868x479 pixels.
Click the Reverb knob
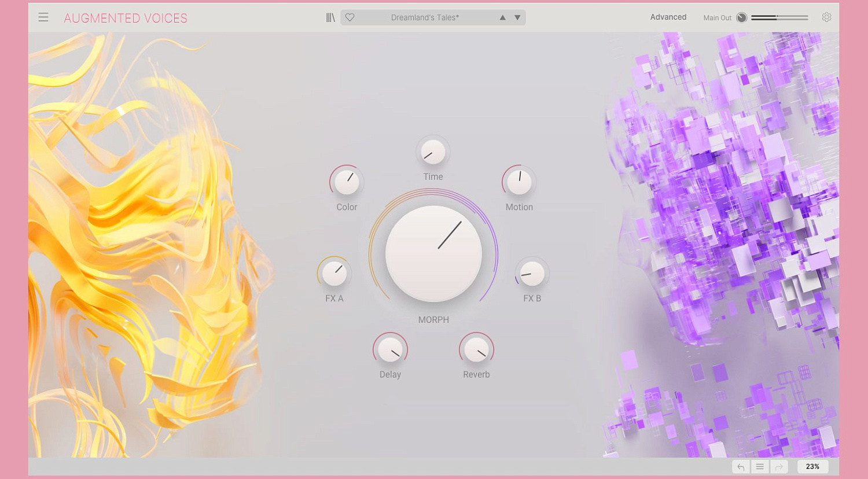[x=476, y=350]
